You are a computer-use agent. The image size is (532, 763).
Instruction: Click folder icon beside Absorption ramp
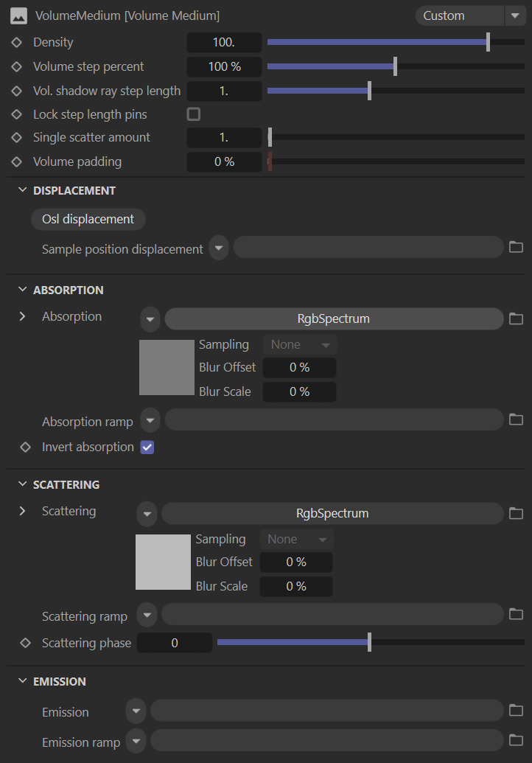[x=516, y=419]
